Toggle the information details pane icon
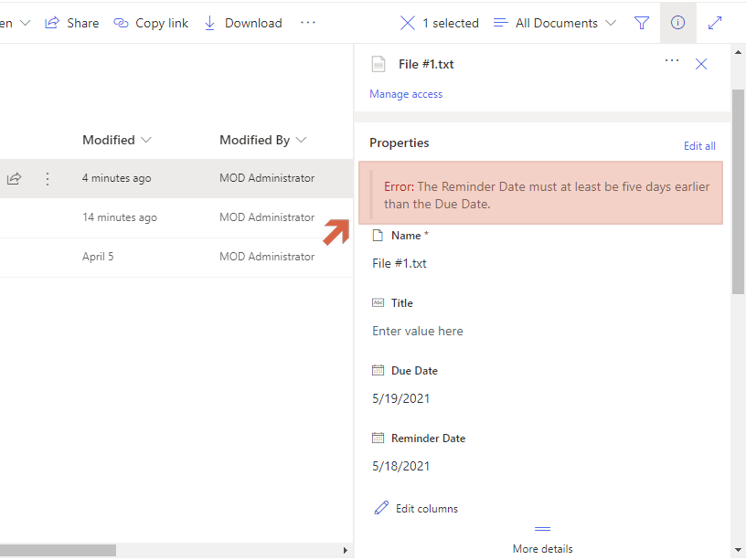 coord(677,22)
